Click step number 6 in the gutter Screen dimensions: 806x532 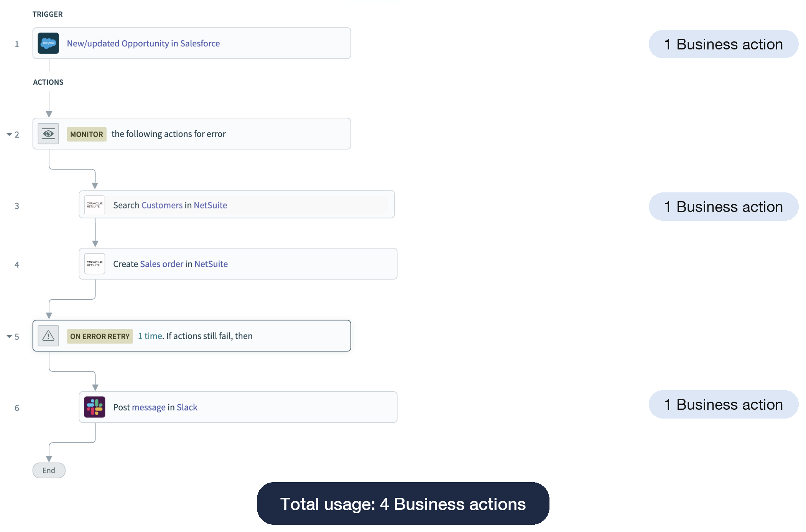click(17, 408)
